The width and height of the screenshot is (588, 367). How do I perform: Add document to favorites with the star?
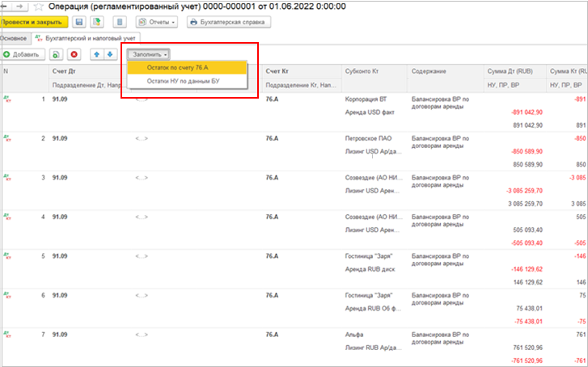click(39, 6)
